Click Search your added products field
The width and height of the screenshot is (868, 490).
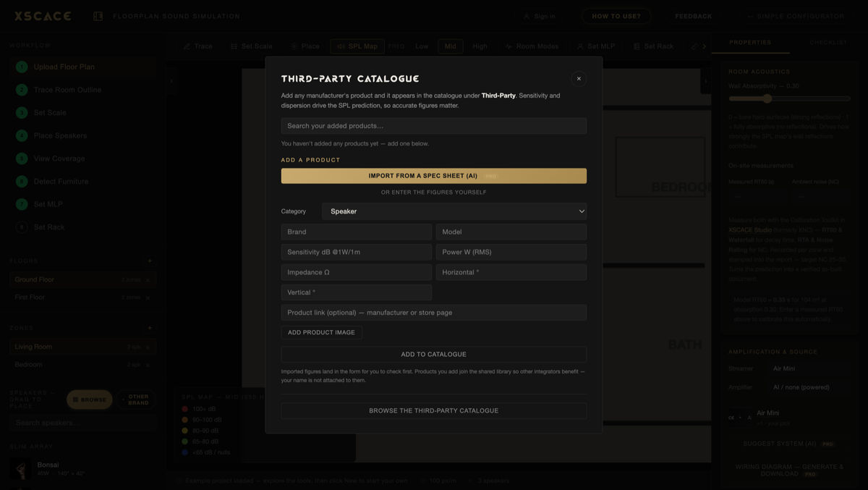click(x=434, y=126)
